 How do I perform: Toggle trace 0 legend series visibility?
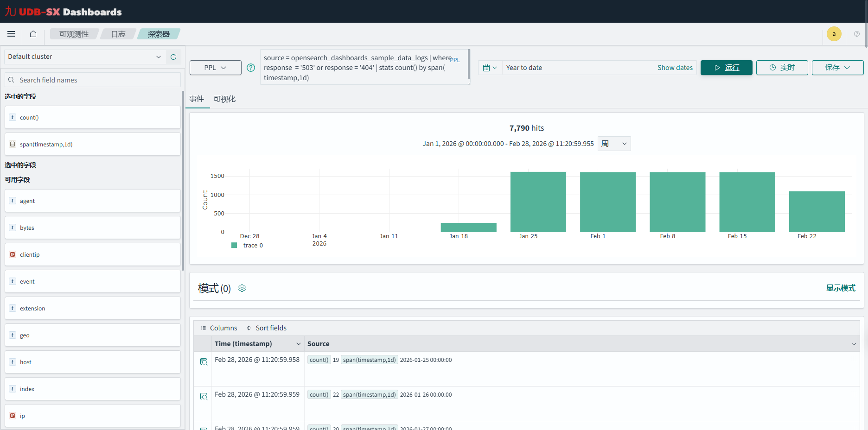248,246
